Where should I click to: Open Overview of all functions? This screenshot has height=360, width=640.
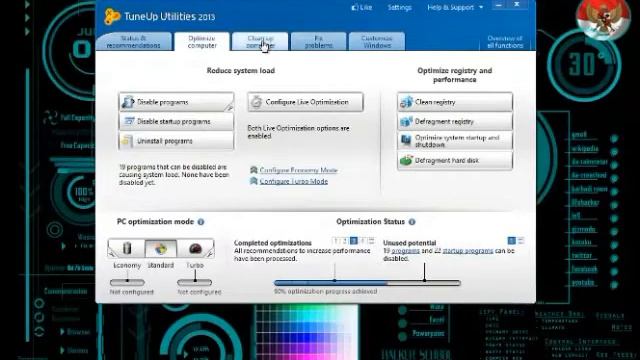tap(505, 42)
